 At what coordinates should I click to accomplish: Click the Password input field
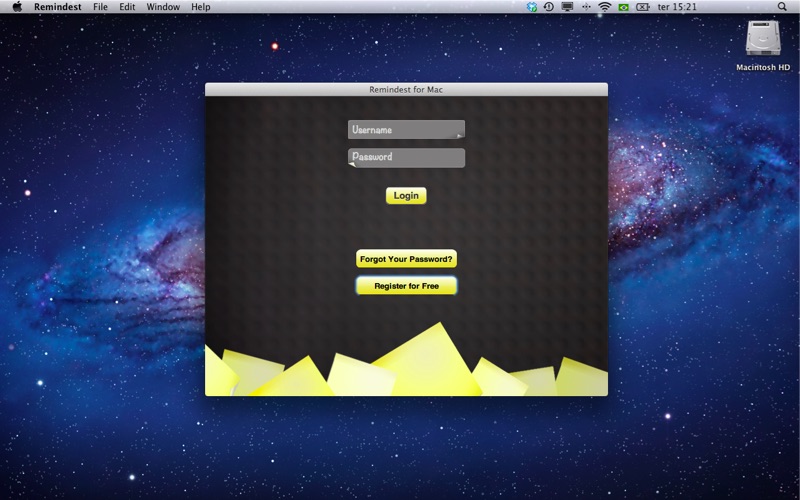406,158
